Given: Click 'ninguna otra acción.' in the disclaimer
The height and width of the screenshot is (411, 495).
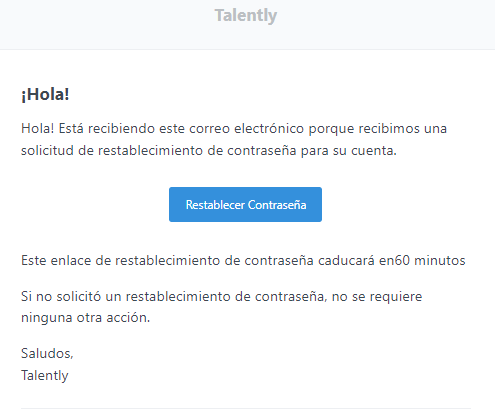Looking at the screenshot, I should pos(86,317).
